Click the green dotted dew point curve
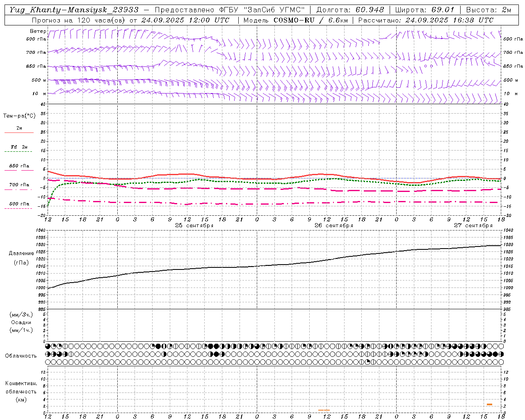 tap(275, 183)
